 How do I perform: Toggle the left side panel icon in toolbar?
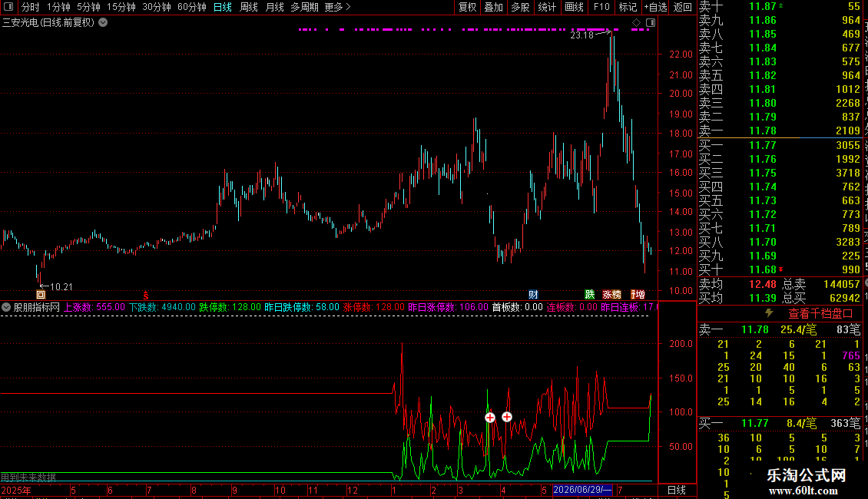tap(8, 7)
